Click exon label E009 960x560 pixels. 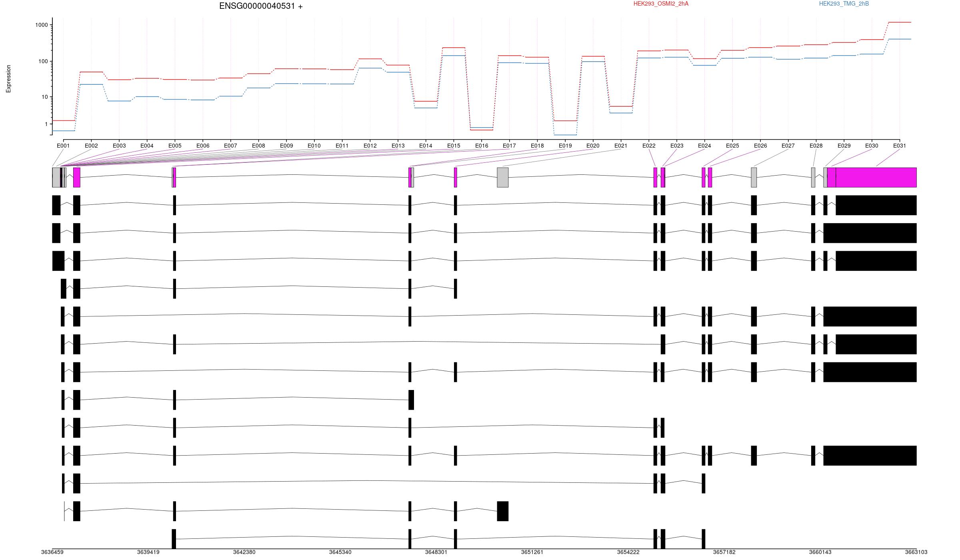[286, 146]
